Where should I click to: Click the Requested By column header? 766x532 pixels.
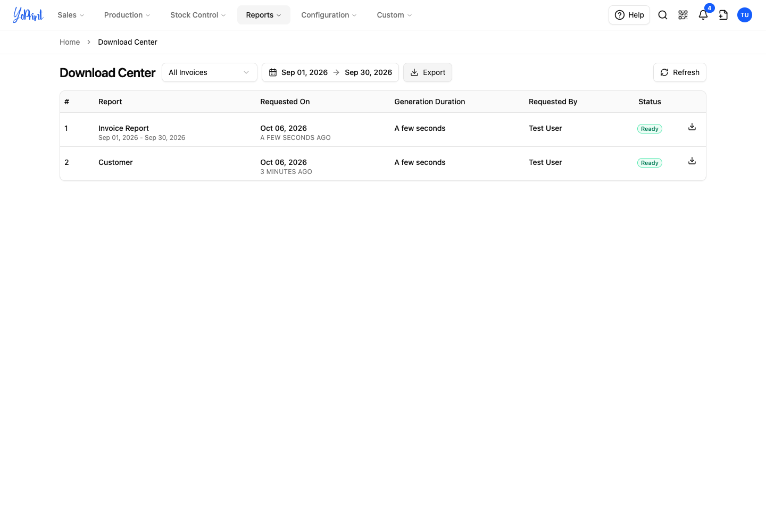point(553,102)
